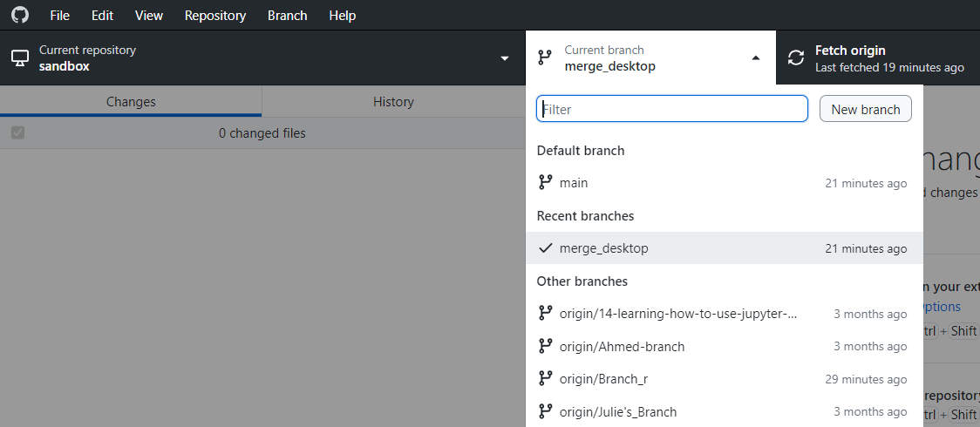Image resolution: width=980 pixels, height=427 pixels.
Task: Click branch icon for origin/Ahmed-branch
Action: click(546, 347)
